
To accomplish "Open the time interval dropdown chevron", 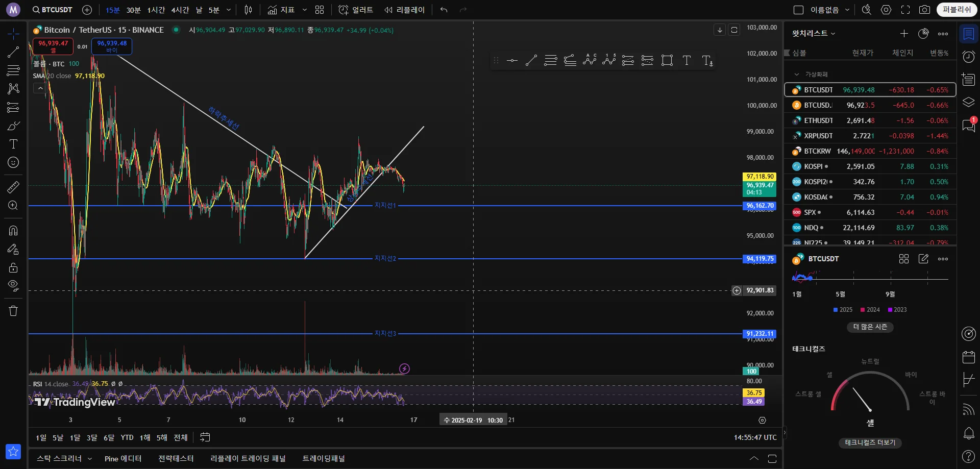I will (228, 10).
